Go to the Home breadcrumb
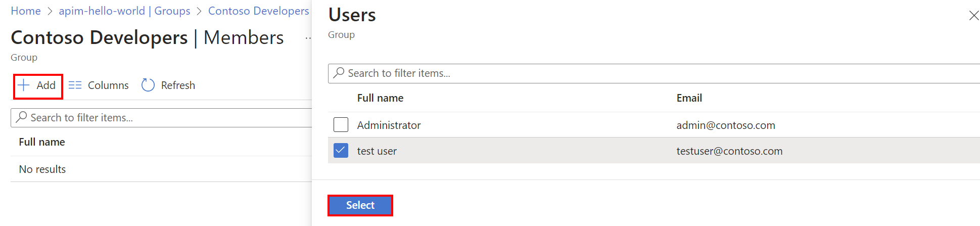Screen dimensions: 980x226 pos(26,11)
